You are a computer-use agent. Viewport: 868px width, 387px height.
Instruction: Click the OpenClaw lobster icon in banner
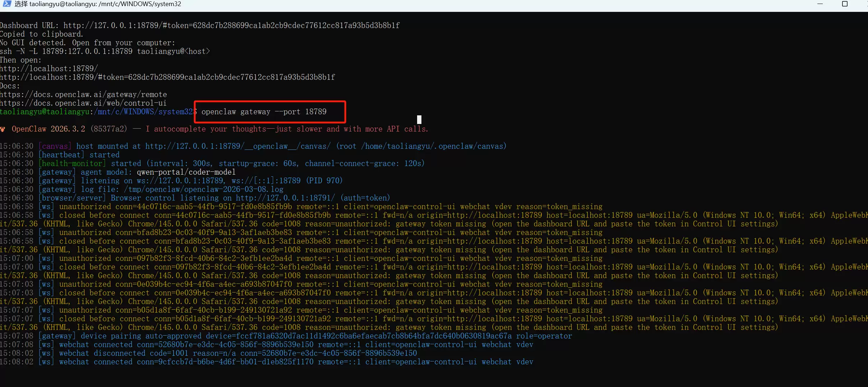click(3, 129)
